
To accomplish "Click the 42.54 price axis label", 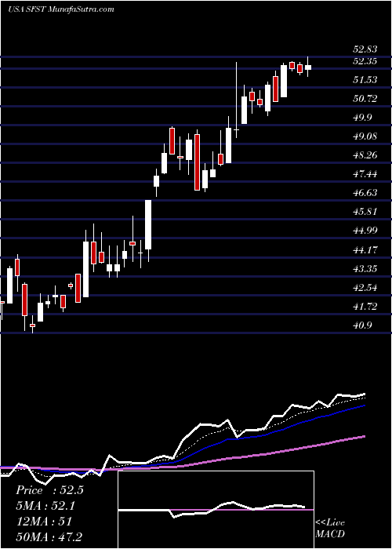I will point(365,288).
